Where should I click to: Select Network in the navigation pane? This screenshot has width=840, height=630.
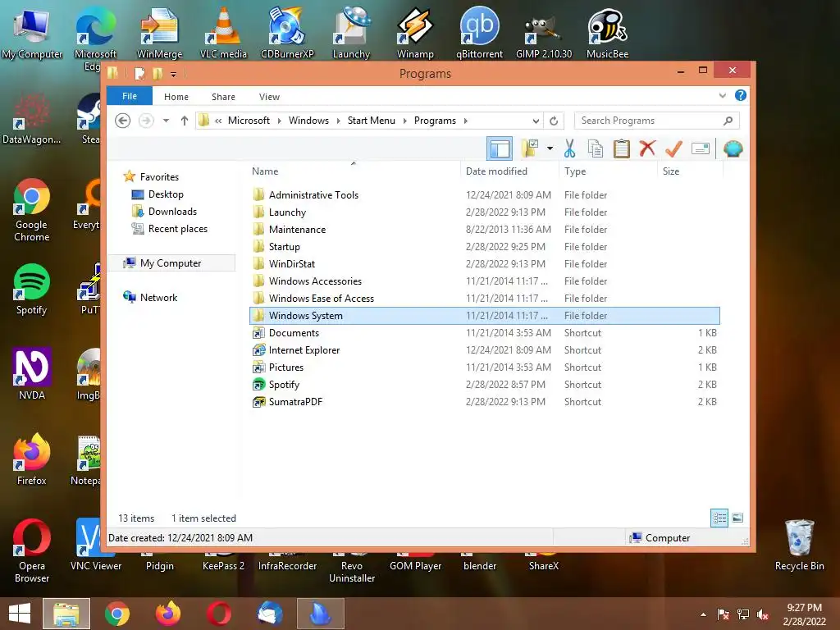[158, 297]
